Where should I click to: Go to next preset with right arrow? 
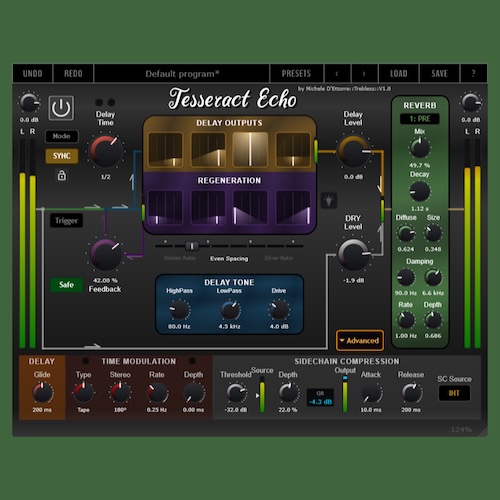click(364, 73)
